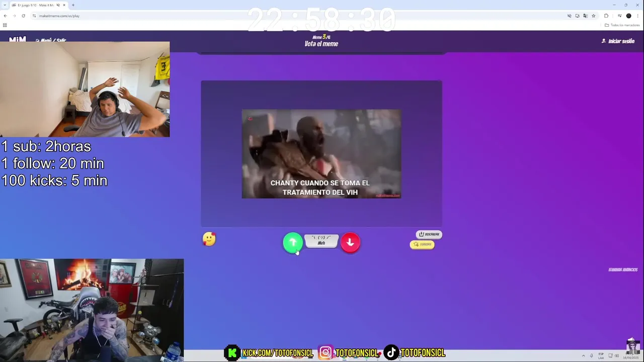Open the taskbar volume control
Viewport: 644px width, 362px height.
coord(617,355)
